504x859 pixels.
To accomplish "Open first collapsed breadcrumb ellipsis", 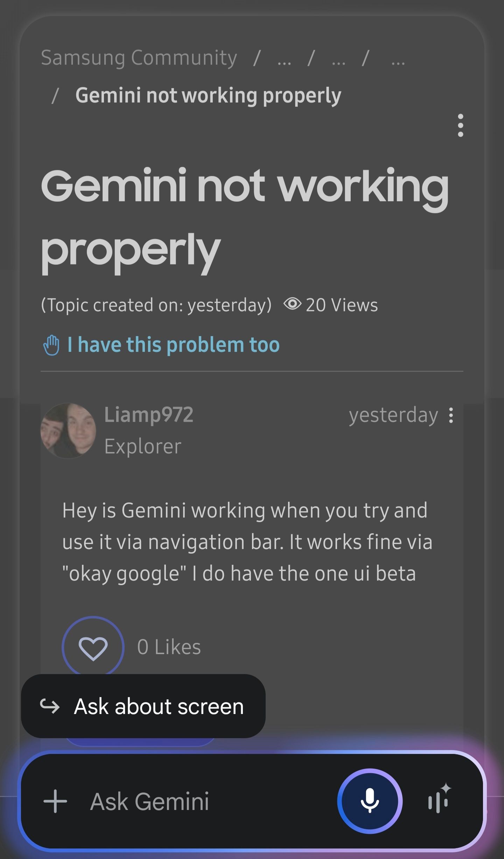I will tap(284, 61).
